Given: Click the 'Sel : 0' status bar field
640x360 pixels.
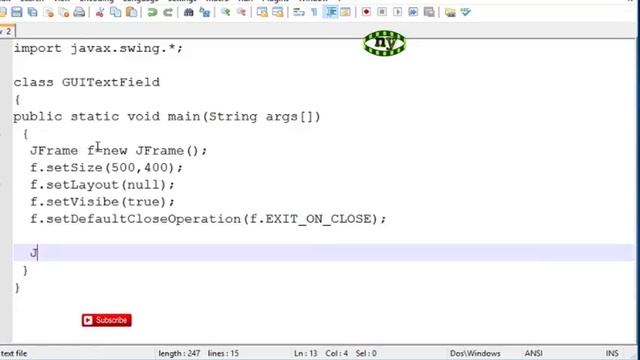Looking at the screenshot, I should coord(366,353).
